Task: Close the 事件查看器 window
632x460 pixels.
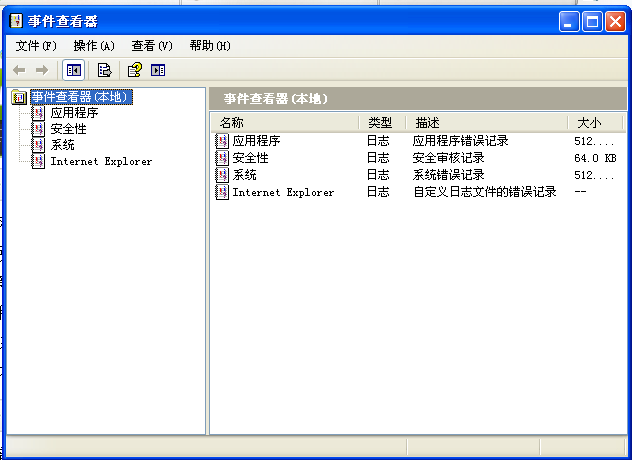Action: [x=615, y=21]
